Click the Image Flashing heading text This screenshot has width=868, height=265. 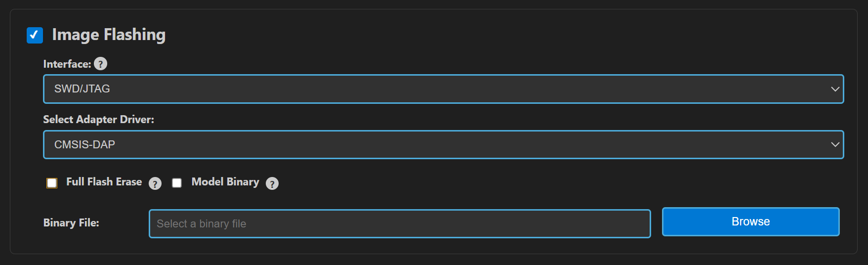click(x=109, y=35)
